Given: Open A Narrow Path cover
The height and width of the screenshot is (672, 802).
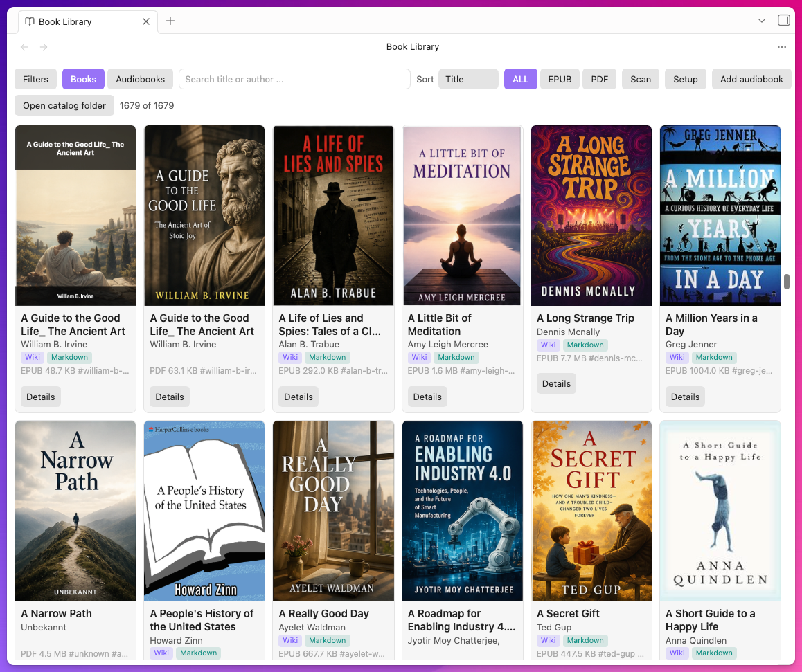Looking at the screenshot, I should [75, 511].
